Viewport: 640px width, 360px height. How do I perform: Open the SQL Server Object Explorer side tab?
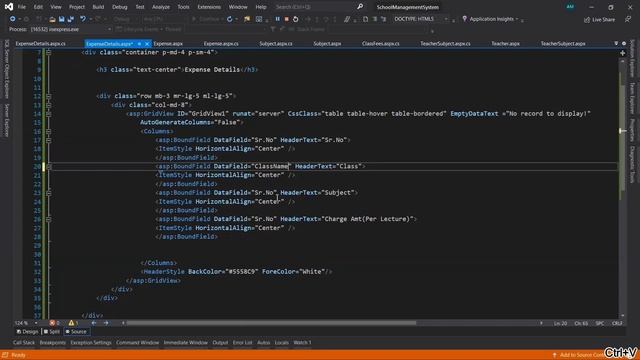7,69
